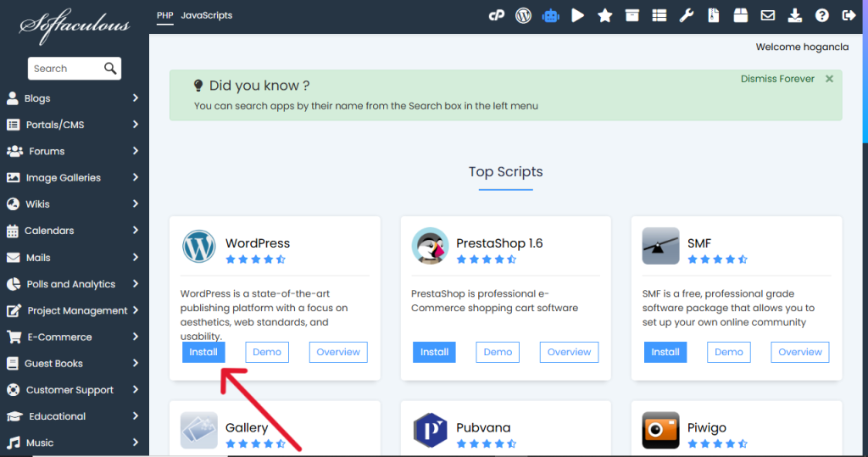Close the Did you know banner

point(829,79)
